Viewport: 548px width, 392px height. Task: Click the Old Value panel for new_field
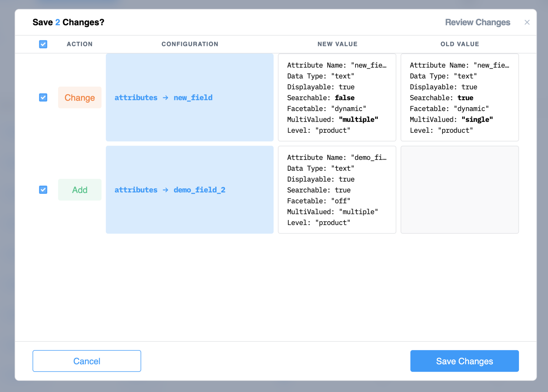pyautogui.click(x=459, y=98)
